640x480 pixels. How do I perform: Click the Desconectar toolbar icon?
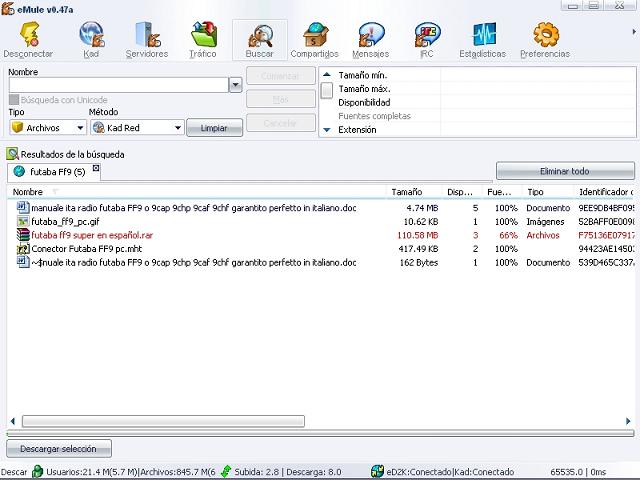(x=28, y=40)
